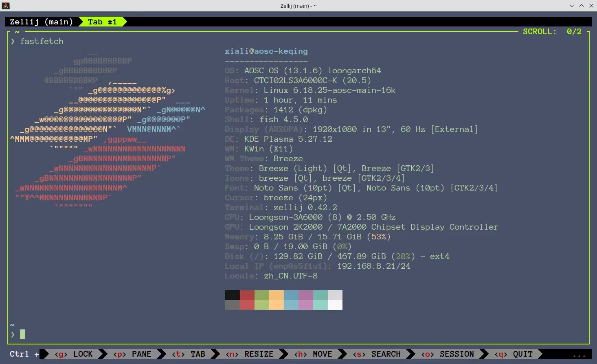Screen dimensions: 597x364
Task: Click the red color block in palette
Action: tap(247, 300)
